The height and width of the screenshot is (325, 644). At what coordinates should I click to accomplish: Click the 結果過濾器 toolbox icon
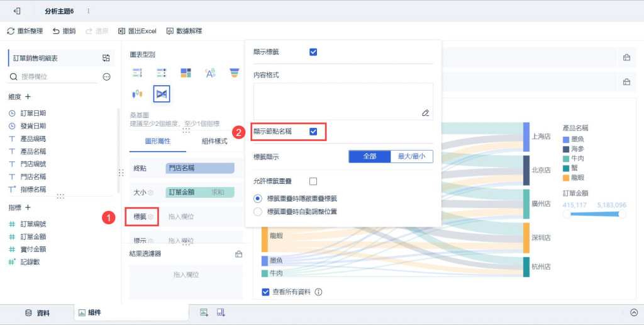coord(238,254)
